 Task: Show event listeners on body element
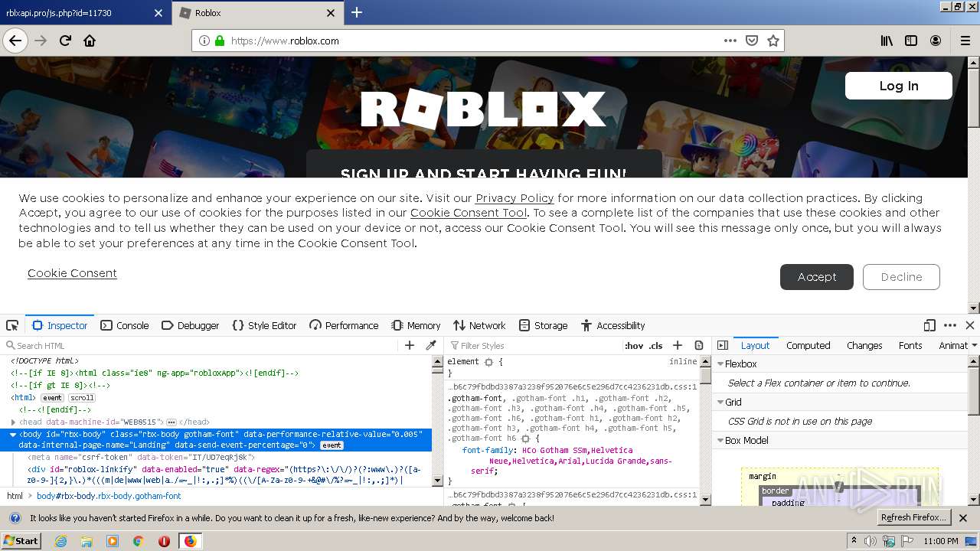[x=332, y=445]
